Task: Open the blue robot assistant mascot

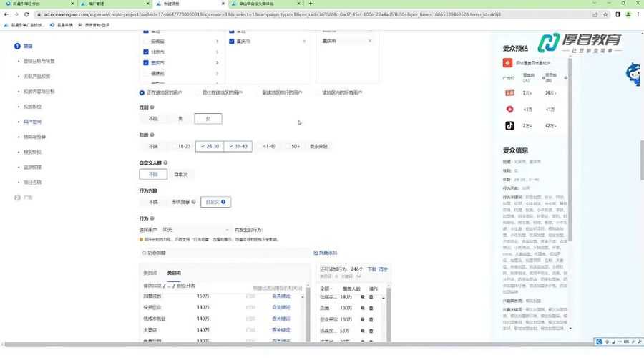Action: coord(634,74)
